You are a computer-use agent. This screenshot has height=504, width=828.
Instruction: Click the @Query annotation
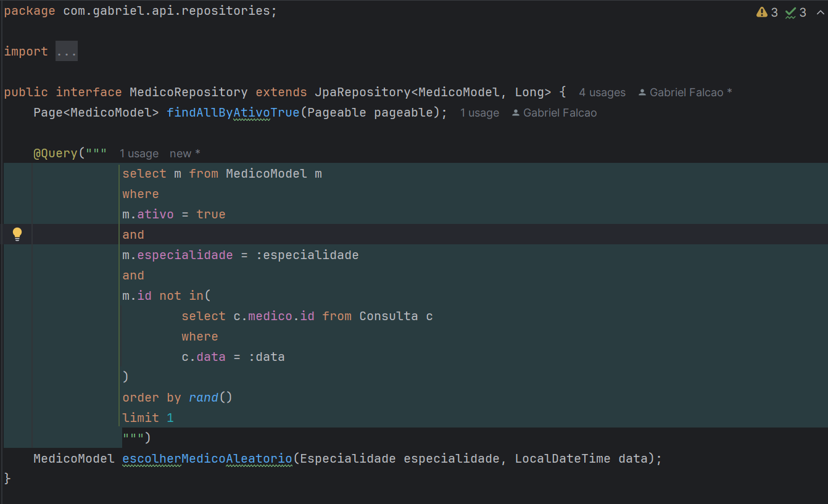click(x=56, y=154)
